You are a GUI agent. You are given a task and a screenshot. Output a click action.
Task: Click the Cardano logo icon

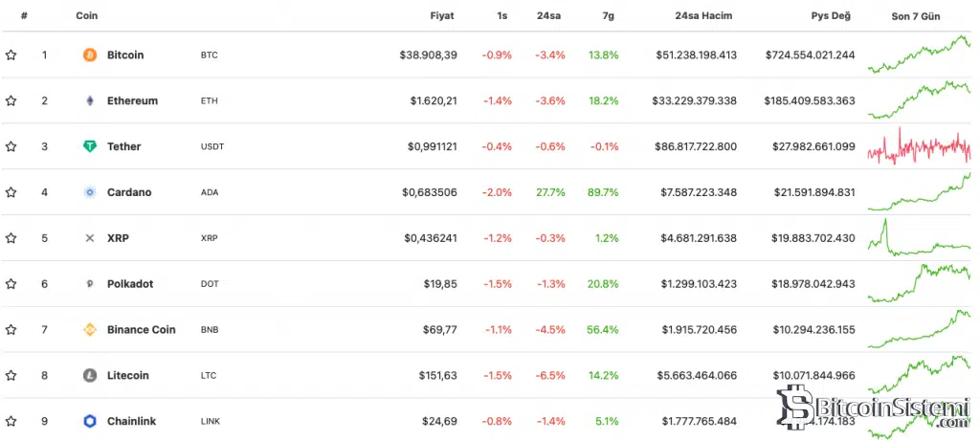[x=90, y=192]
